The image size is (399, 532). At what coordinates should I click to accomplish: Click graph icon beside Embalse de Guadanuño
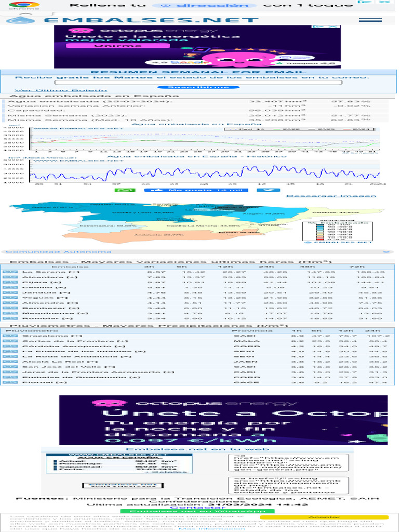coord(10,377)
